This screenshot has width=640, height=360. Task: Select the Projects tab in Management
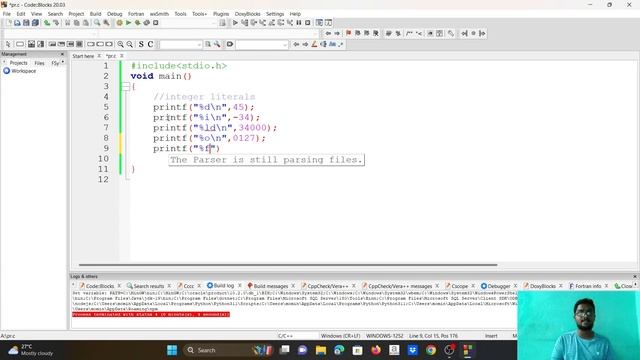[x=18, y=63]
